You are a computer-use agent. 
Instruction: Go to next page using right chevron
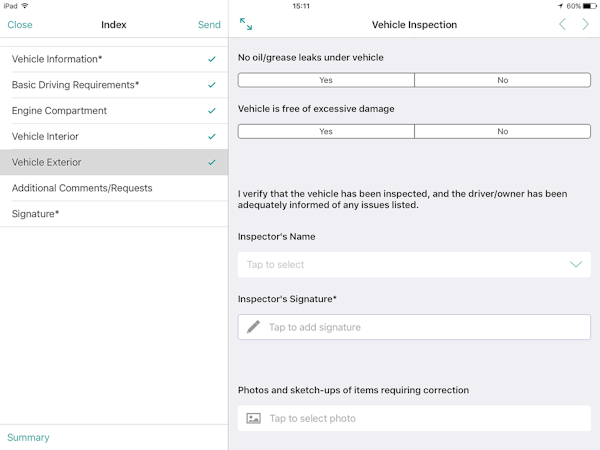[586, 24]
